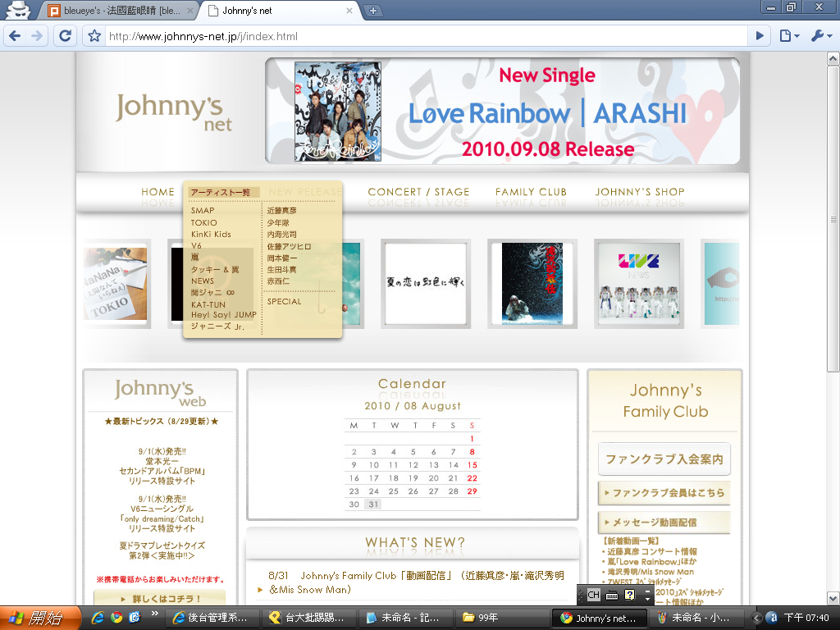
Task: Select 近藤真彦 from artist list
Action: coord(282,211)
